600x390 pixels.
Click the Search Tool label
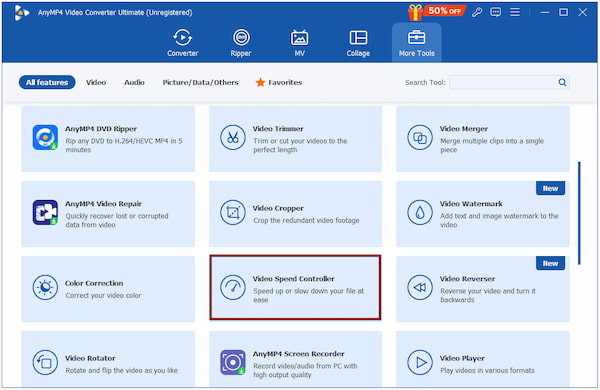pyautogui.click(x=425, y=82)
